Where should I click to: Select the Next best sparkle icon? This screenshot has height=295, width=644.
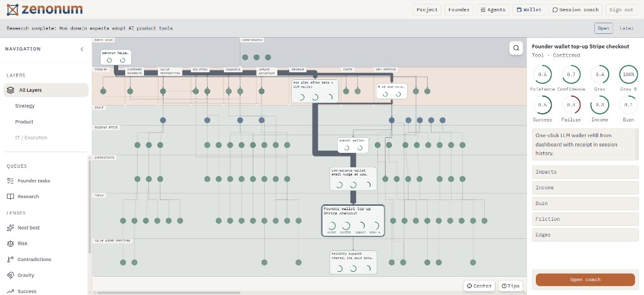tap(11, 228)
